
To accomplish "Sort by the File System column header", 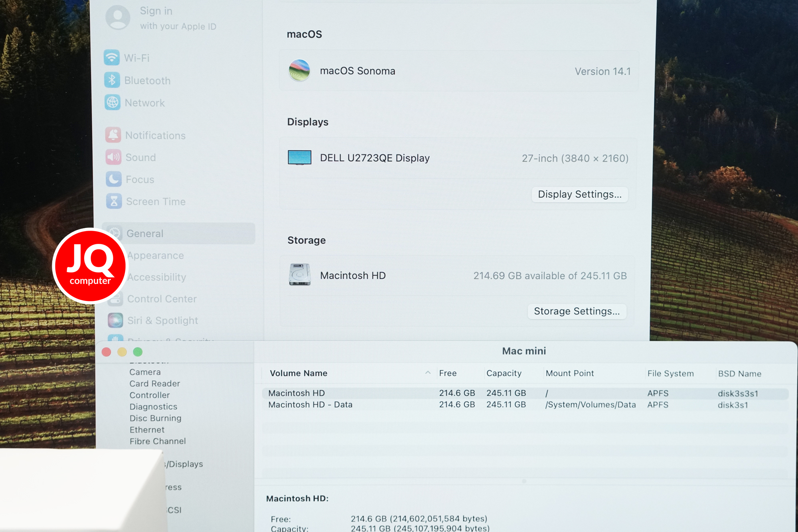I will click(671, 374).
